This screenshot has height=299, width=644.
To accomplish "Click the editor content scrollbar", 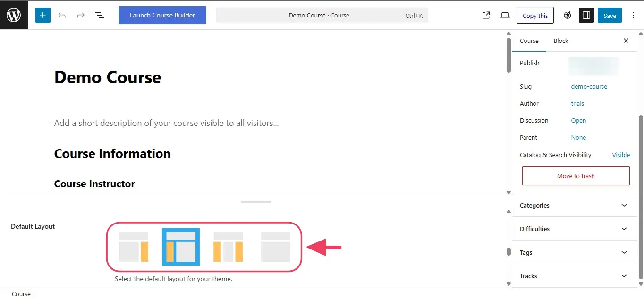I will 508,55.
